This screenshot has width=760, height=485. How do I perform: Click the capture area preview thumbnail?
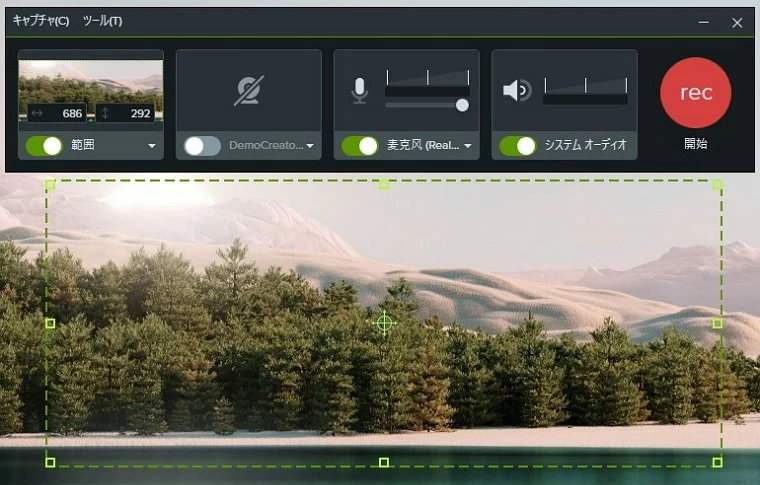91,90
